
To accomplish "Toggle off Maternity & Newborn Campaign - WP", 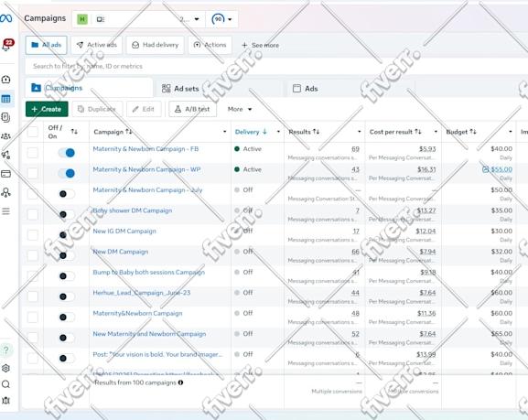I will click(x=66, y=174).
